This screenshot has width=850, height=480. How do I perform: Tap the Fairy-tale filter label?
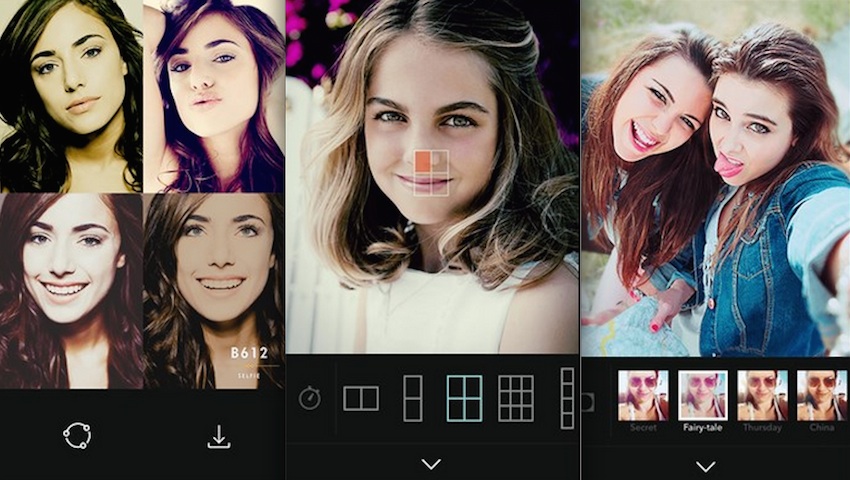[x=703, y=427]
